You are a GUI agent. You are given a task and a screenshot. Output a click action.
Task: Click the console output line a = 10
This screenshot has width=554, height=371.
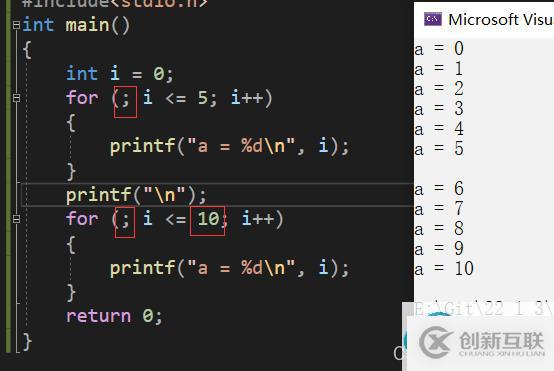pos(444,269)
